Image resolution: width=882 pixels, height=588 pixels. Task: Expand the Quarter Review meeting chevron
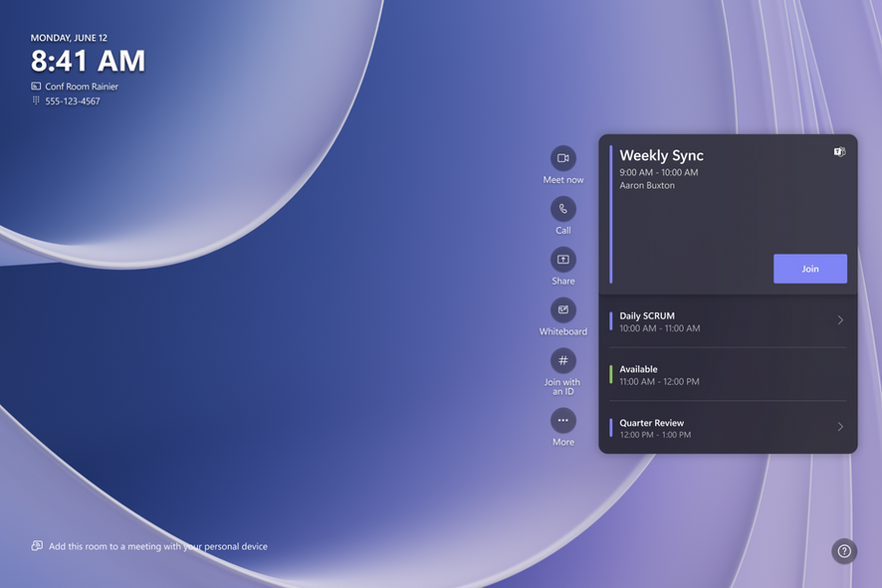pyautogui.click(x=840, y=427)
